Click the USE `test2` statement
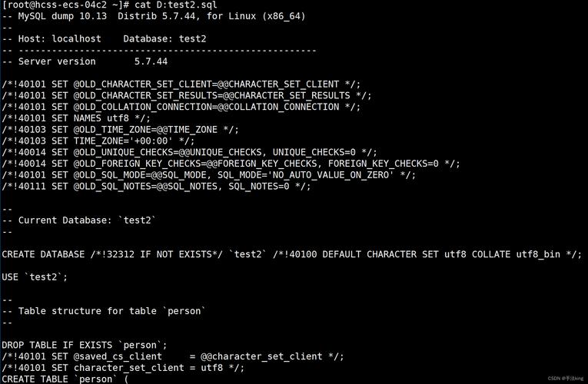The width and height of the screenshot is (588, 384). pyautogui.click(x=35, y=276)
